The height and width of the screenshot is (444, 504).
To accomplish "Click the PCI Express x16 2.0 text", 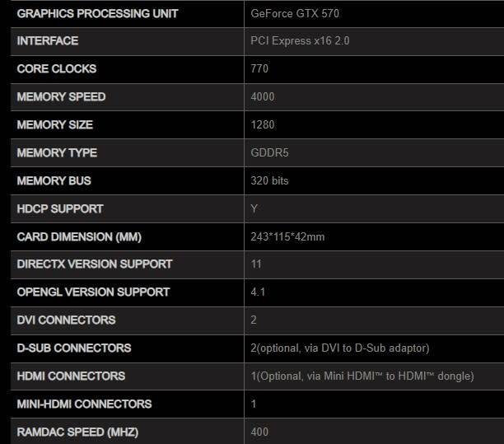I will click(300, 41).
